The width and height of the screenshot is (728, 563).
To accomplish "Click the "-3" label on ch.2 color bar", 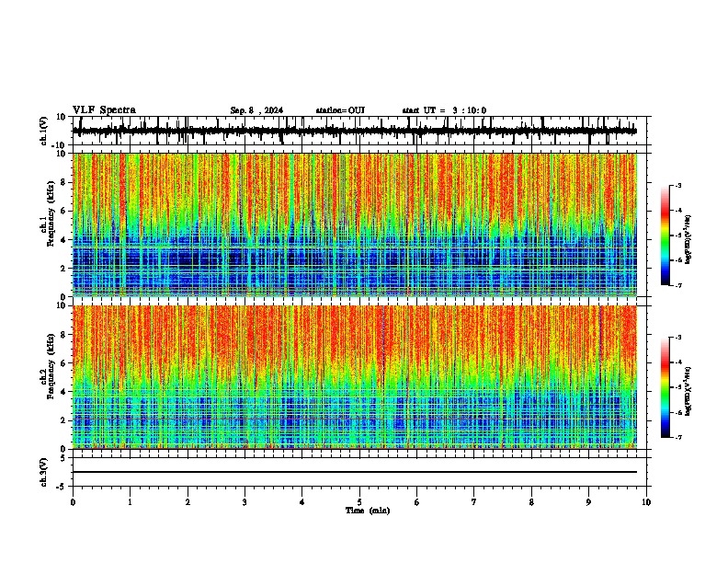I will tap(678, 338).
